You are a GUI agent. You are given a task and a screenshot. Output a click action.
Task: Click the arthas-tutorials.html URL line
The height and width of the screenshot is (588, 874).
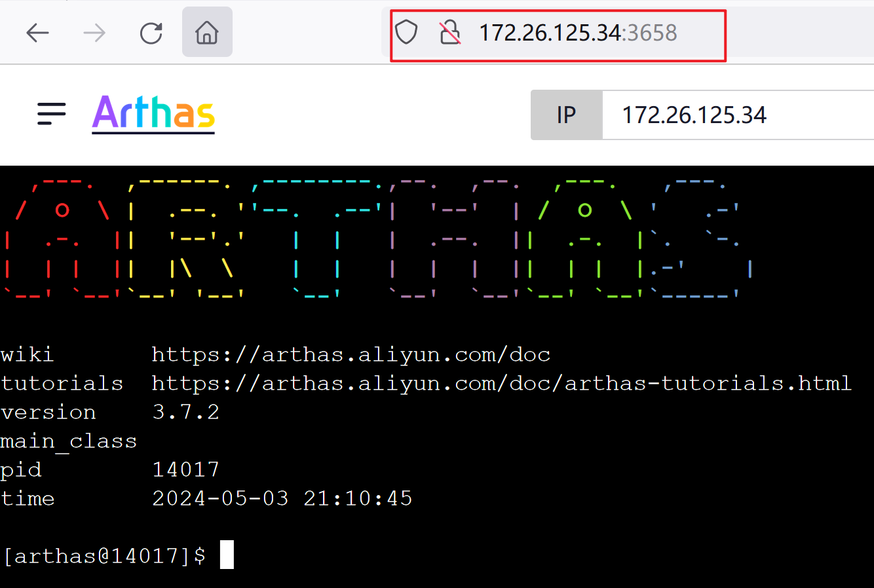(x=501, y=383)
